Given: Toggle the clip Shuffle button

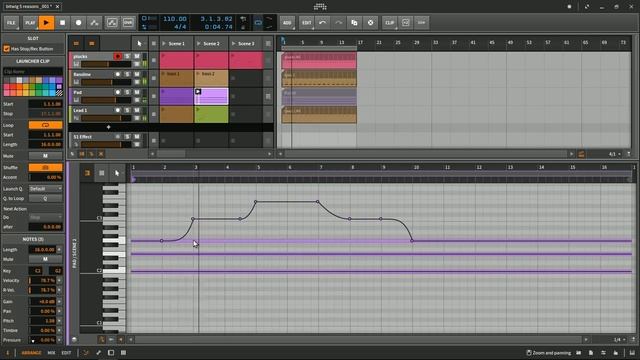Looking at the screenshot, I should point(45,167).
